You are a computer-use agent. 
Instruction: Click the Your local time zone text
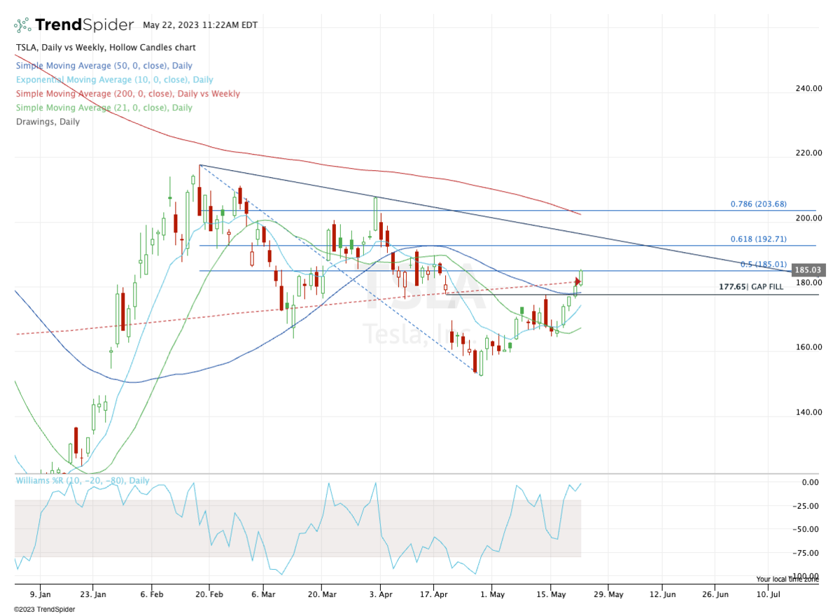(786, 579)
